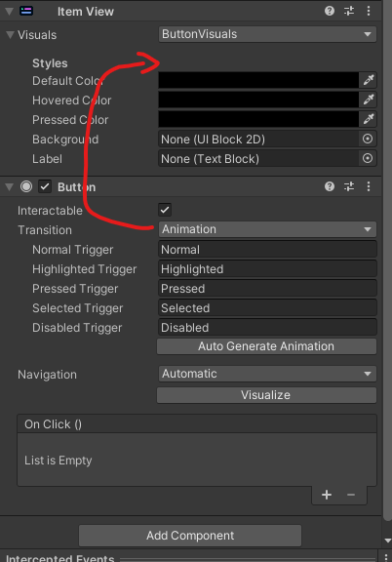Open Button component help icon
The width and height of the screenshot is (392, 562).
(330, 186)
